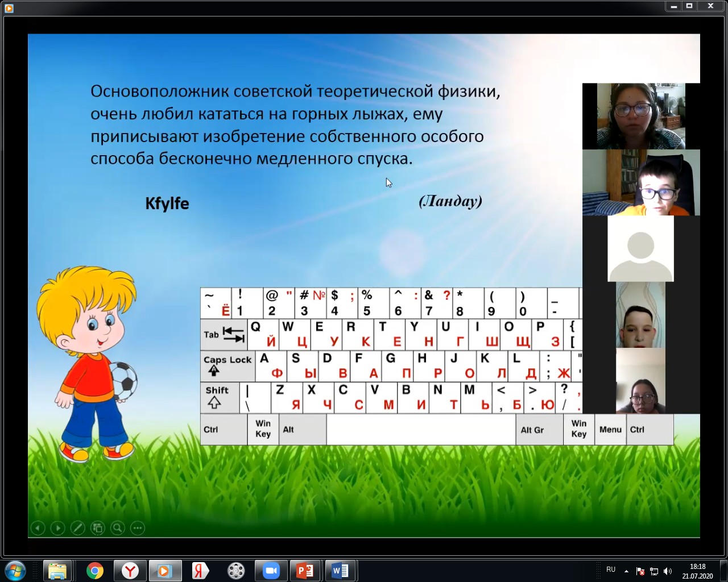Open Yandex Browser in the taskbar
Image resolution: width=728 pixels, height=582 pixels.
(x=130, y=571)
